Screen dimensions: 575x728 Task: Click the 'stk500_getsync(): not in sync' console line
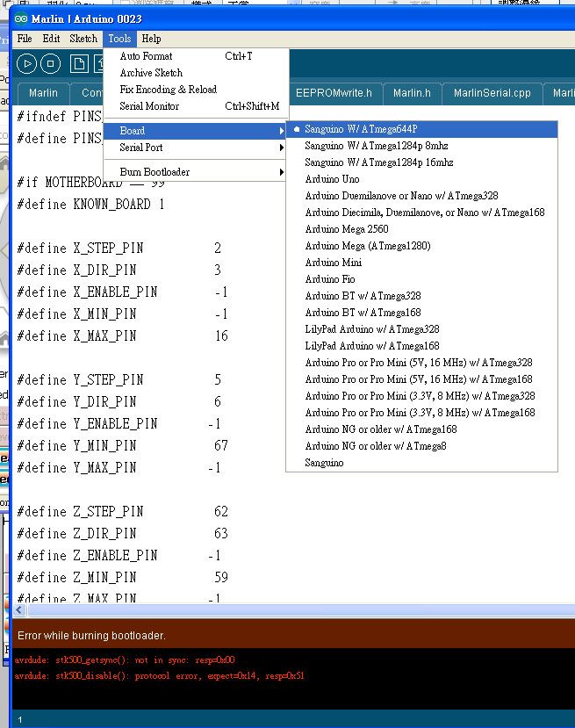(125, 660)
